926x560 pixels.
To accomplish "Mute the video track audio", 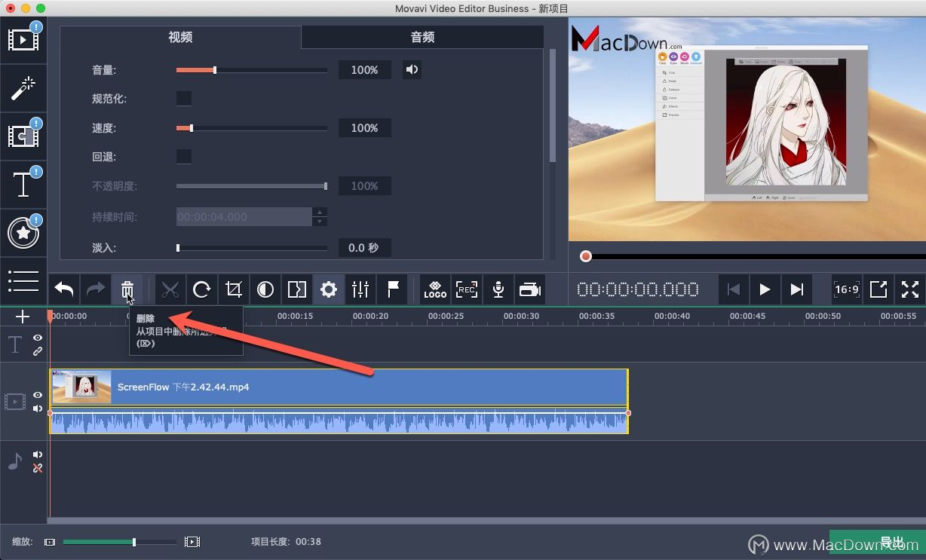I will click(x=38, y=409).
